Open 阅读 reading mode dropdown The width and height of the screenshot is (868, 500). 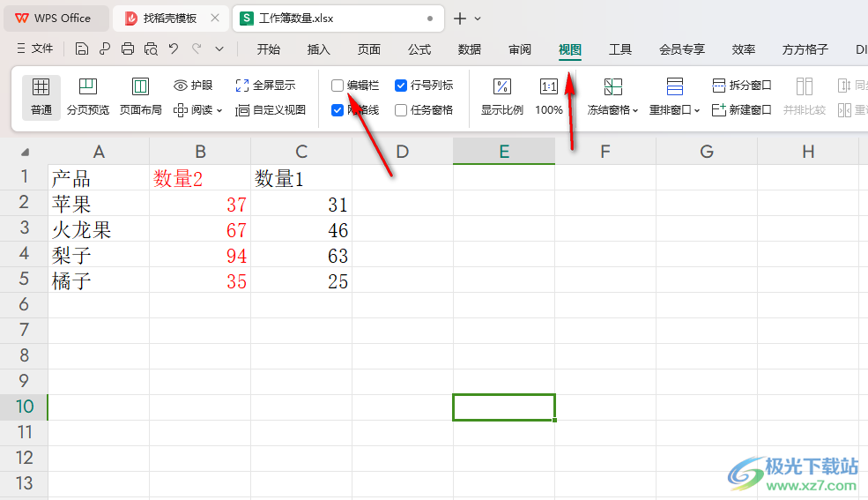point(197,110)
